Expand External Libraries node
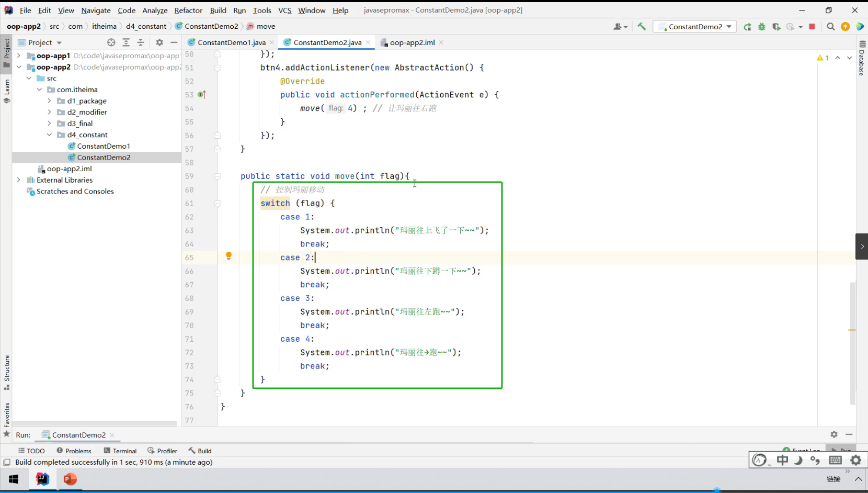 tap(19, 180)
